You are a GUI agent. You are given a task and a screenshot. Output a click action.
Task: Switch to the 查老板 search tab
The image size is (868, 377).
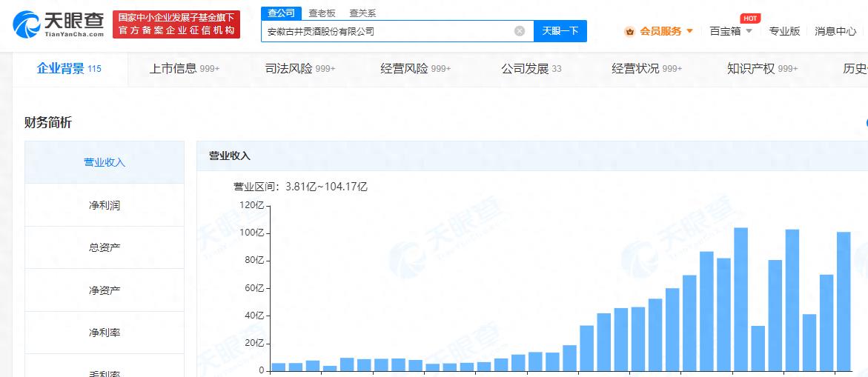322,13
